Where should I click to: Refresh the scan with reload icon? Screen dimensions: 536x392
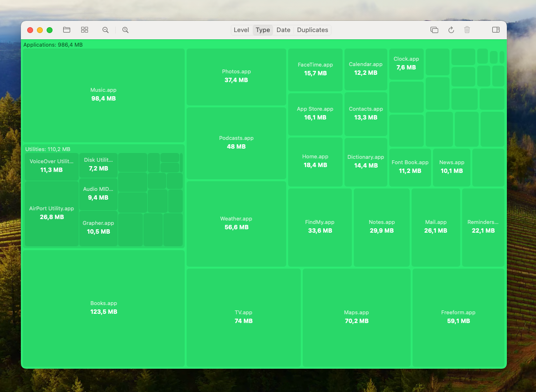click(x=451, y=30)
